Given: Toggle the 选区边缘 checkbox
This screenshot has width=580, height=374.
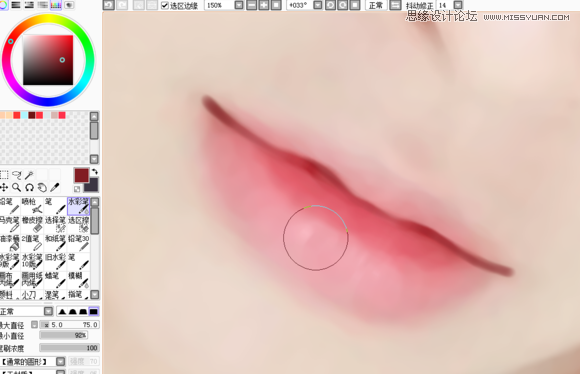Looking at the screenshot, I should pyautogui.click(x=165, y=6).
